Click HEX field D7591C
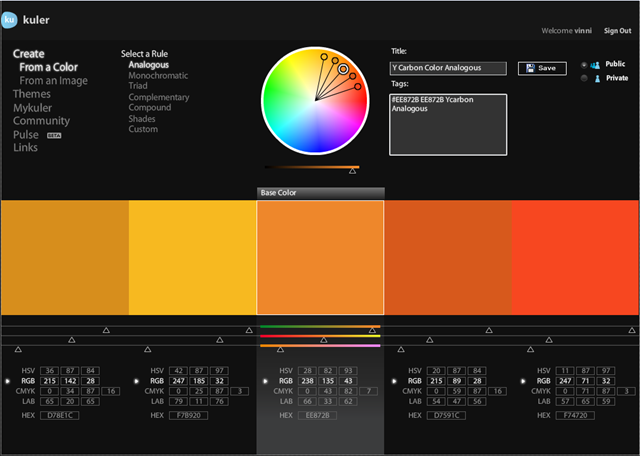The height and width of the screenshot is (456, 640). coord(446,416)
